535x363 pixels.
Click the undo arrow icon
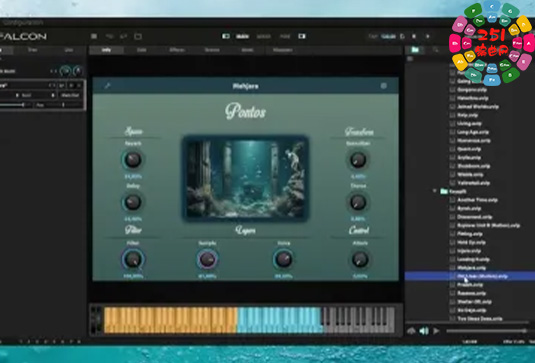pyautogui.click(x=109, y=36)
